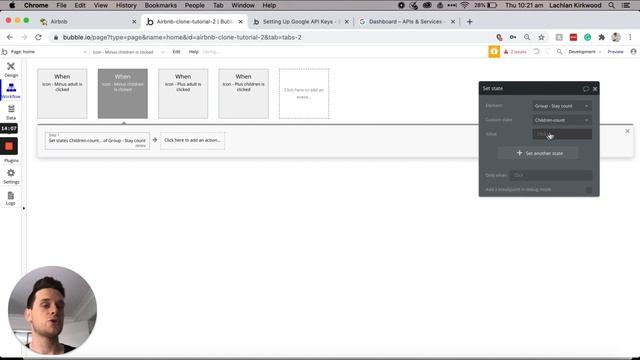
Task: Open the yellow gift notification icon
Action: point(494,52)
